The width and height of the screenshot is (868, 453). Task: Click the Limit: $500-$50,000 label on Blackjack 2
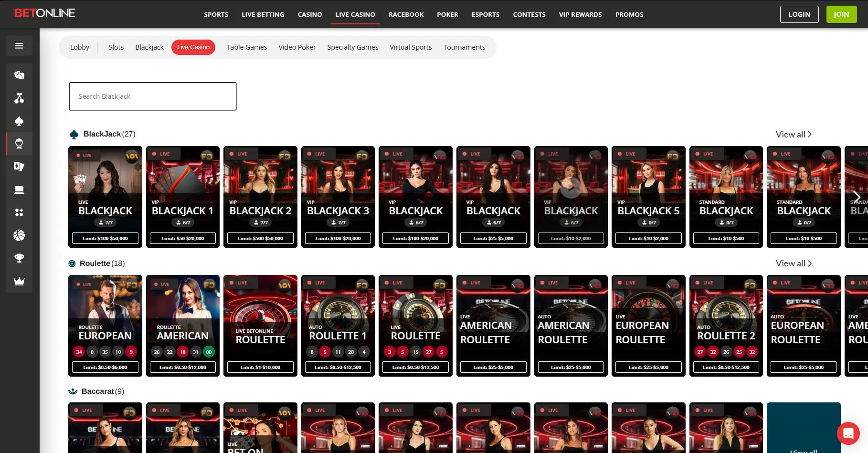pos(260,238)
